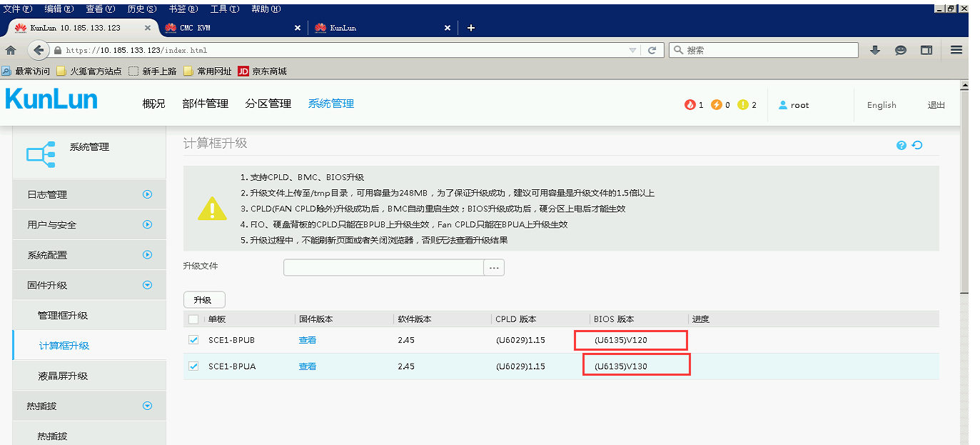Screen dimensions: 980x445
Task: Open the blue help question icon
Action: (901, 145)
